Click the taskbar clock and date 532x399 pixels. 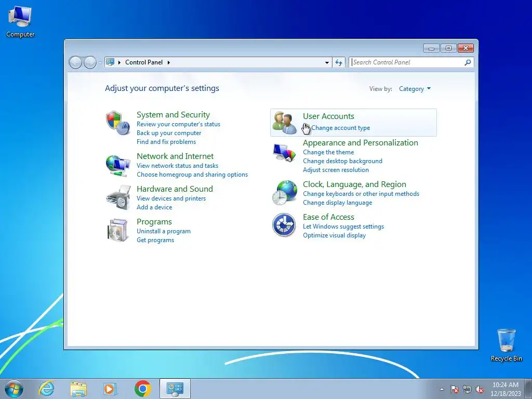505,389
